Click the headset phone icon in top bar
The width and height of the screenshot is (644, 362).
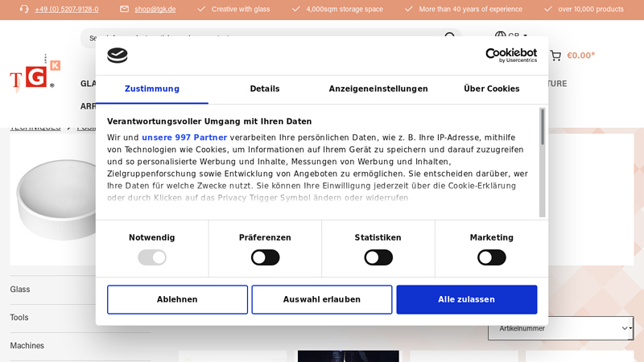coord(24,9)
